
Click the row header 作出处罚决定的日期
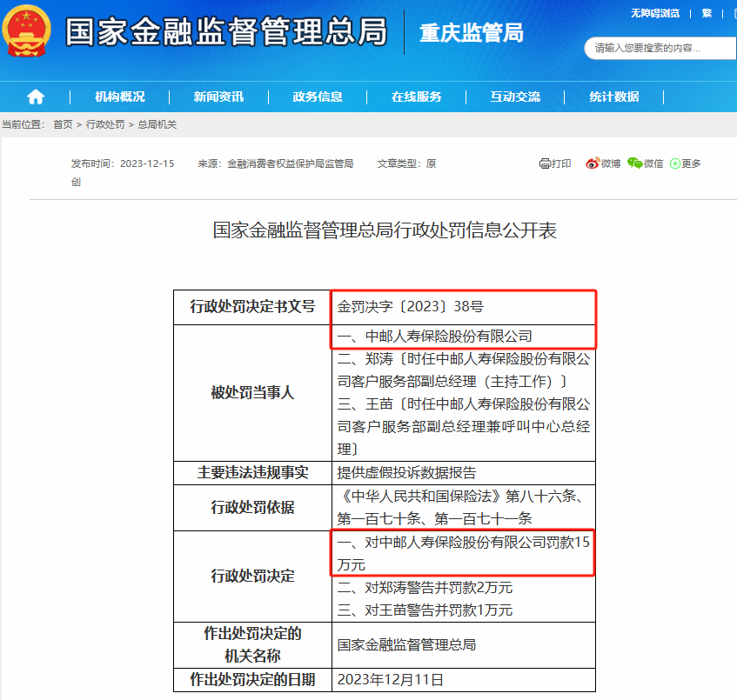252,679
